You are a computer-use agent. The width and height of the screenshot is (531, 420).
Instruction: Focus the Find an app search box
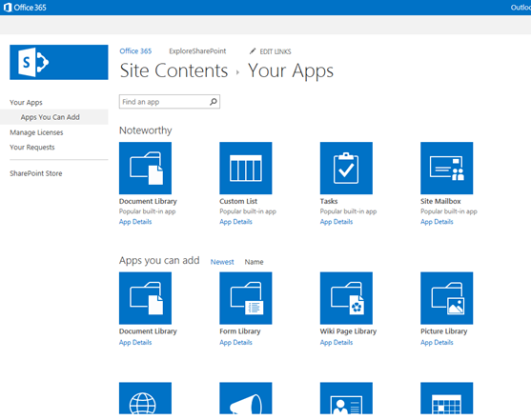tap(170, 102)
